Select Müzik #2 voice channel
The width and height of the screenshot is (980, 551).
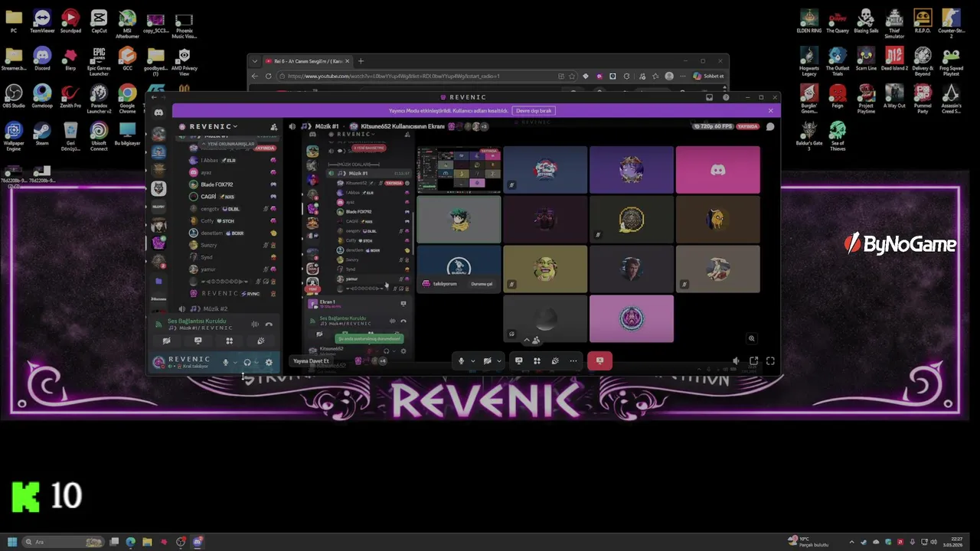(x=215, y=308)
